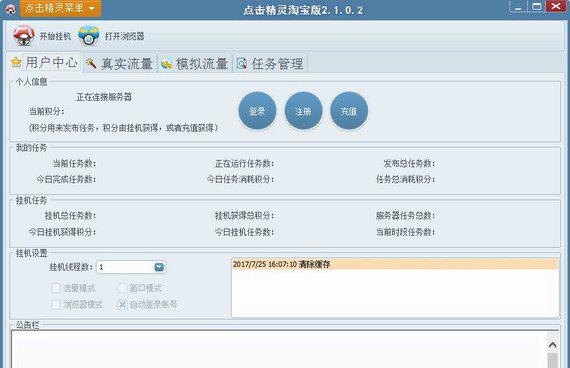Viewport: 570px width, 368px height.
Task: Click the round 登录 button
Action: (257, 111)
